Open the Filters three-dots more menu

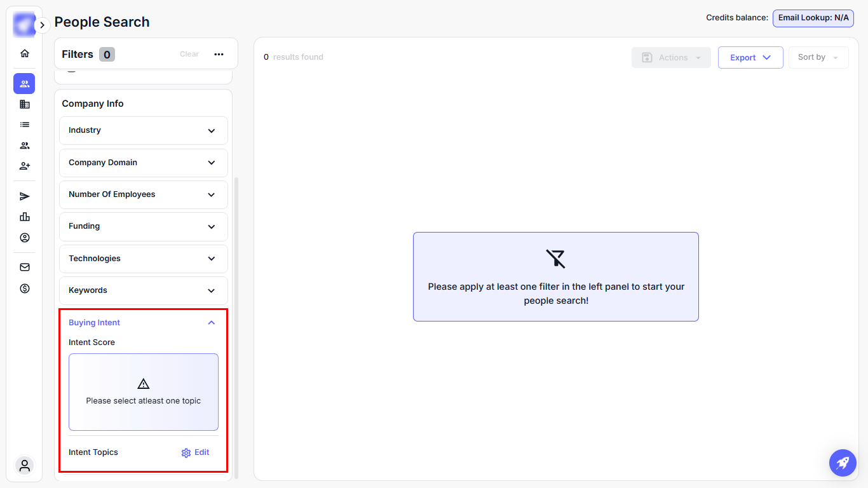tap(219, 55)
